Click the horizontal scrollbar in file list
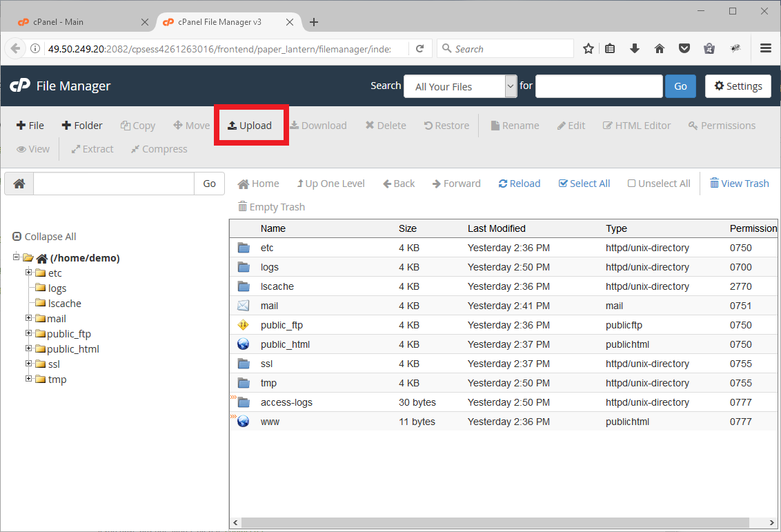The image size is (781, 532). (x=483, y=524)
